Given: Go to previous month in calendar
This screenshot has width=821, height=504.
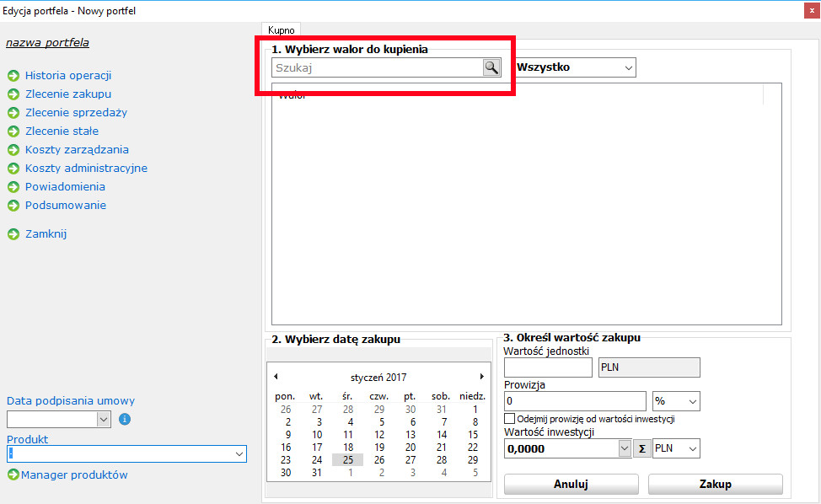Looking at the screenshot, I should (276, 377).
